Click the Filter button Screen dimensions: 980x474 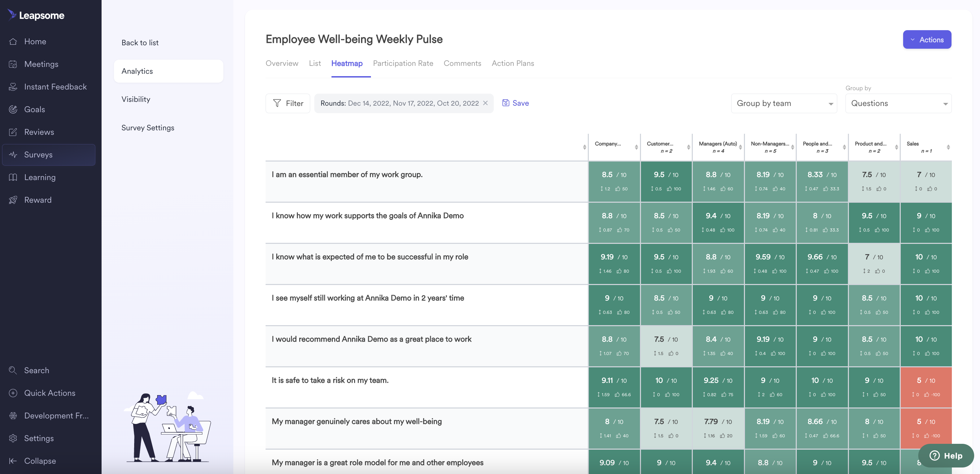tap(288, 103)
